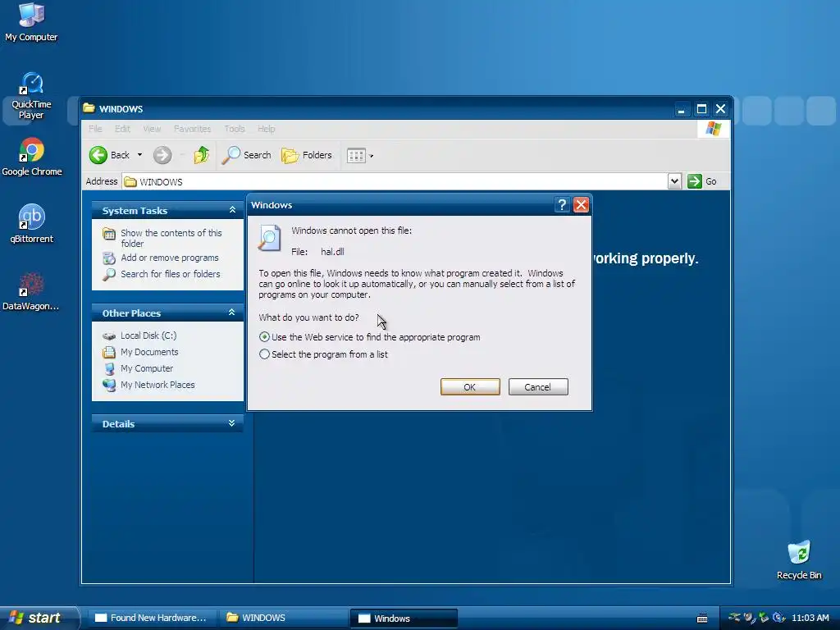Launch QuickTime Player desktop shortcut

click(x=31, y=95)
